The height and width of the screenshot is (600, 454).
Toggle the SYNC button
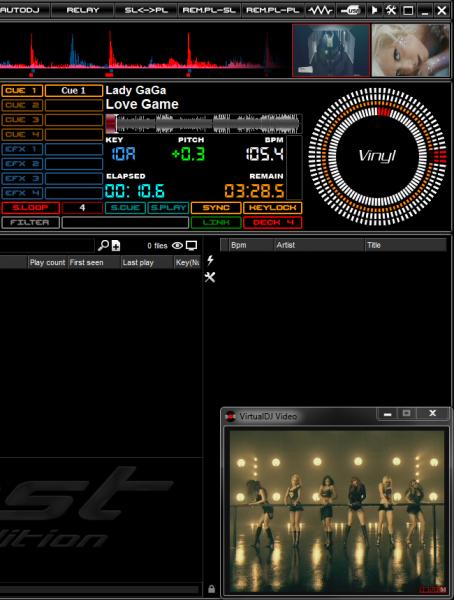pos(216,208)
